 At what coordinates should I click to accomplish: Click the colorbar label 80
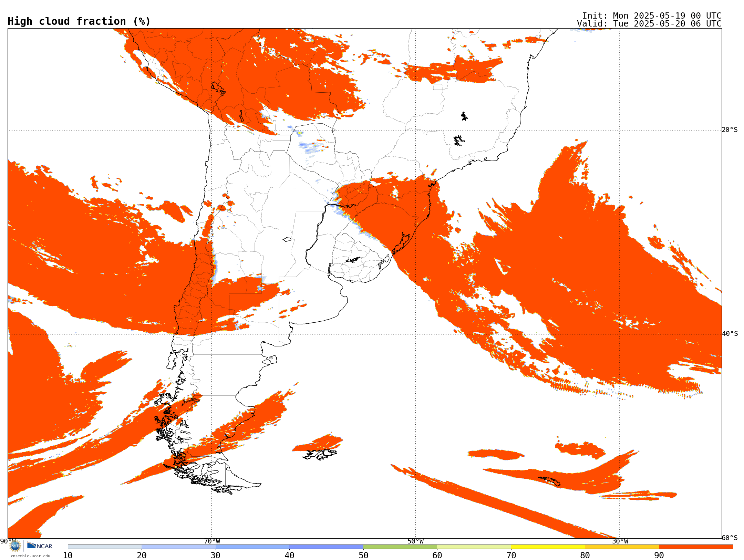click(x=585, y=555)
